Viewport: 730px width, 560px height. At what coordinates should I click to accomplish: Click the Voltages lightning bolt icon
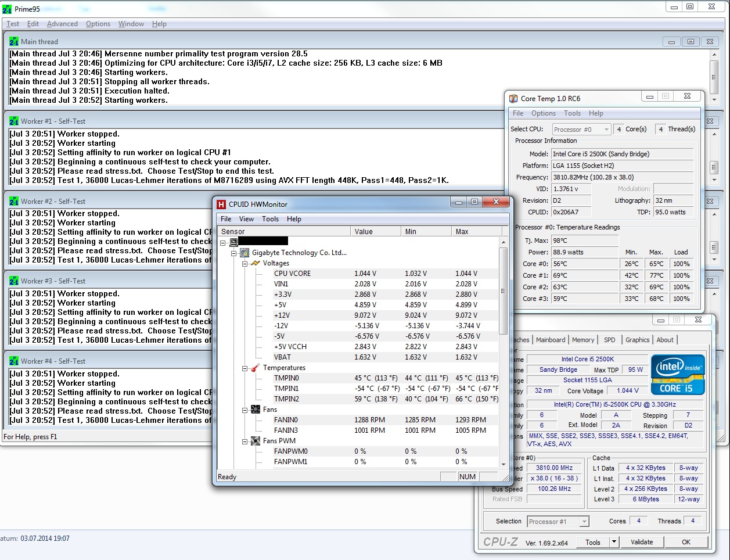click(256, 263)
